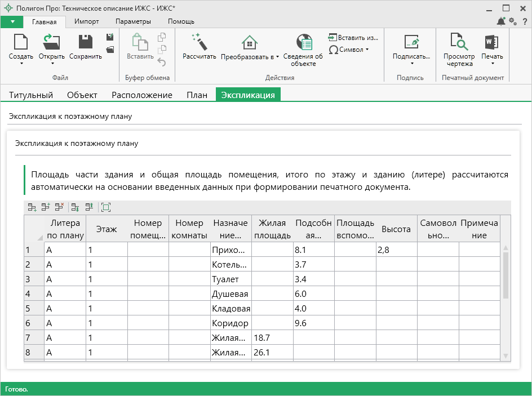Select the Высота cell with value 2,8
The height and width of the screenshot is (396, 532).
coord(396,251)
